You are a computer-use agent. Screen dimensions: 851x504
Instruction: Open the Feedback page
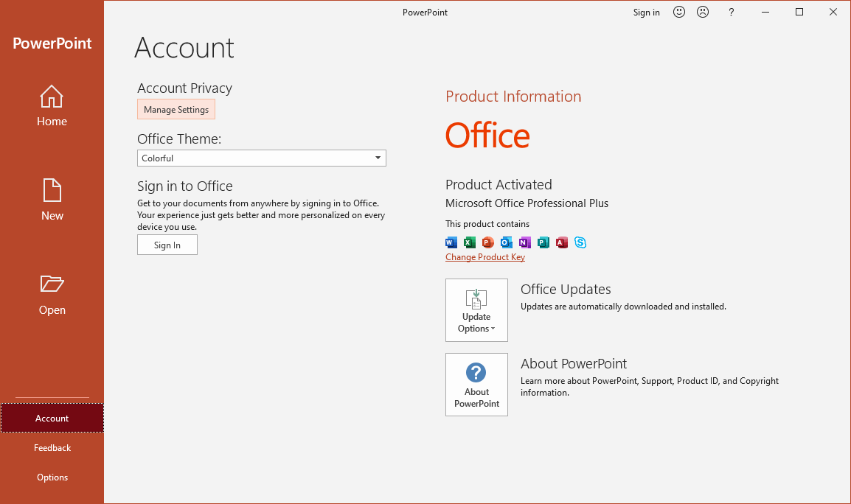pyautogui.click(x=52, y=447)
